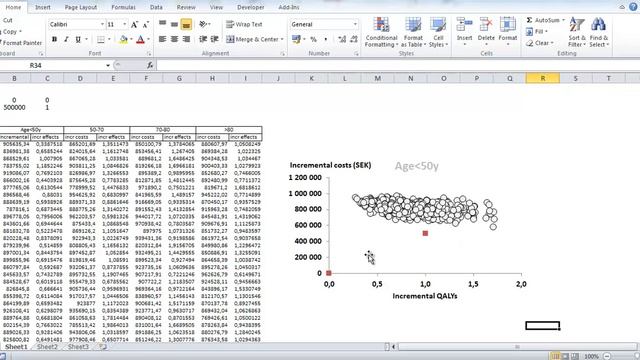Click Fill button in Editing group
Viewport: 640px width, 360px height.
(x=537, y=31)
